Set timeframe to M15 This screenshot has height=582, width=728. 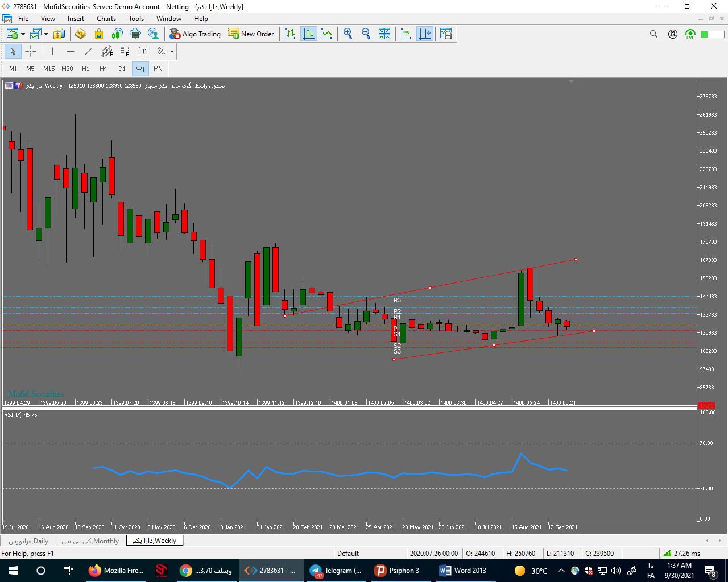49,69
